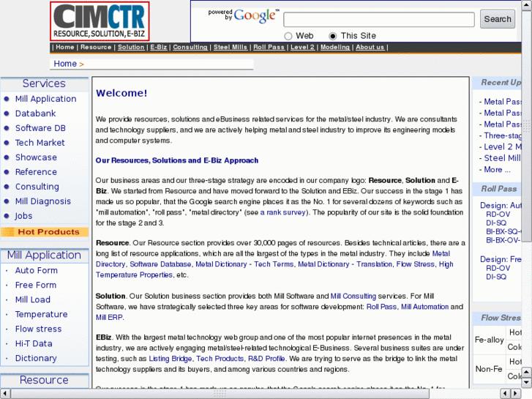Open About us in the top navigation bar

click(x=370, y=47)
